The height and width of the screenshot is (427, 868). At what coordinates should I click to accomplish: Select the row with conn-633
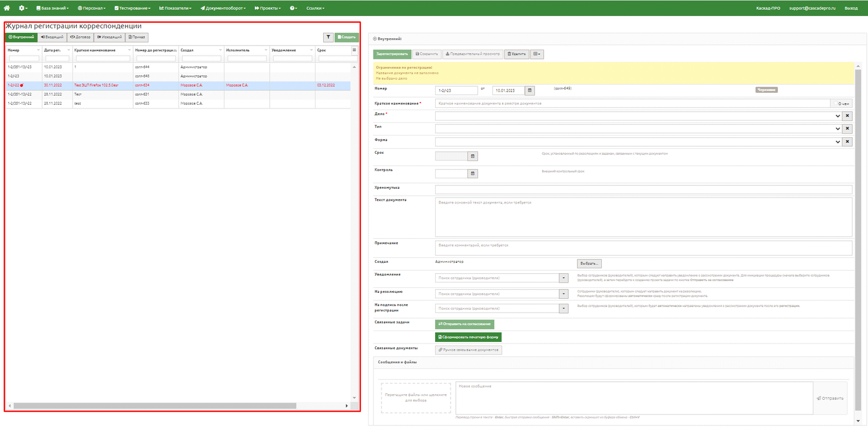[178, 103]
